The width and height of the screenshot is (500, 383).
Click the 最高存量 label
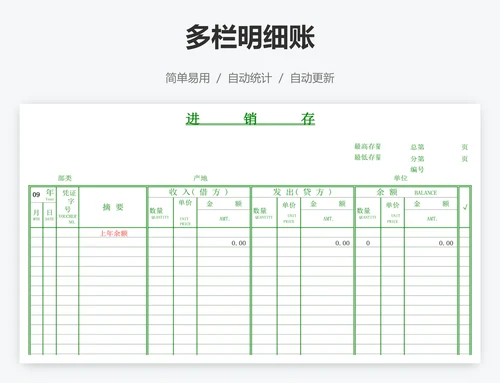coord(367,146)
